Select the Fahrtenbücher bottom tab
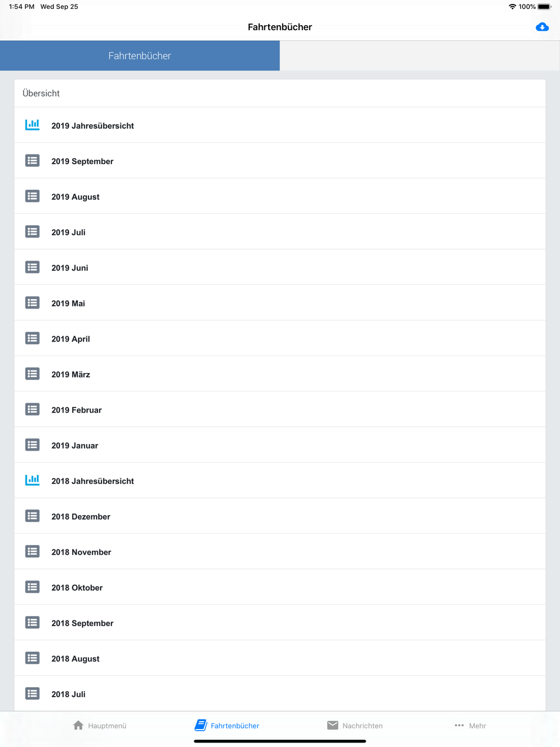The image size is (560, 747). pyautogui.click(x=227, y=725)
